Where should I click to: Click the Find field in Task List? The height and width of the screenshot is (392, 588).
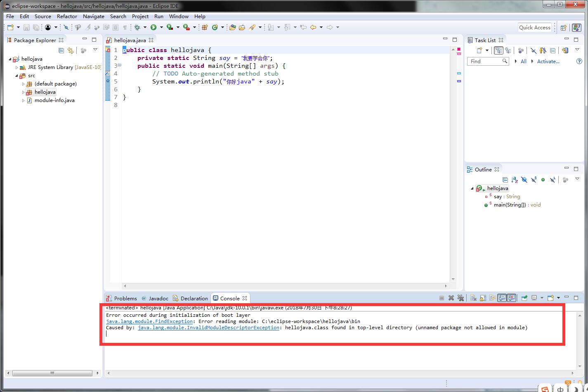click(488, 61)
